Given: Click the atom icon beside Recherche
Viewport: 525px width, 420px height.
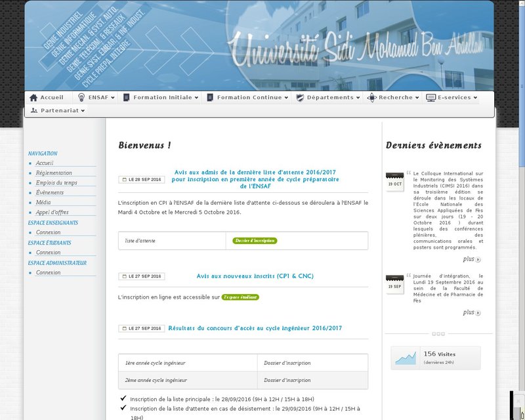Looking at the screenshot, I should click(x=371, y=98).
